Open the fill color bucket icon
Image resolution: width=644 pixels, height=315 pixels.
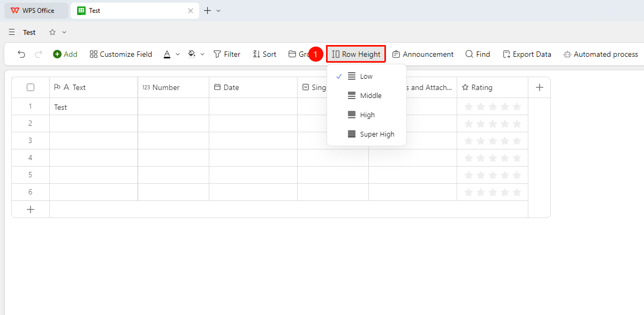(x=192, y=54)
